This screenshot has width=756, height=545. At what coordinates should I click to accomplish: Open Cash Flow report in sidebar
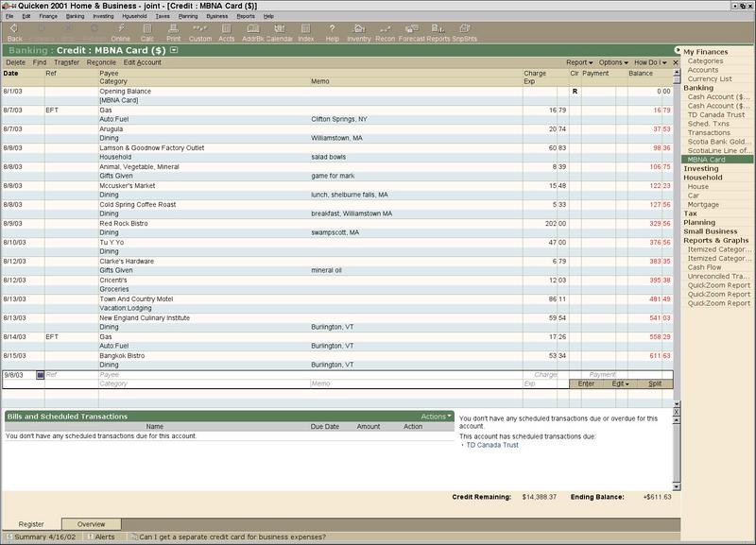click(704, 267)
